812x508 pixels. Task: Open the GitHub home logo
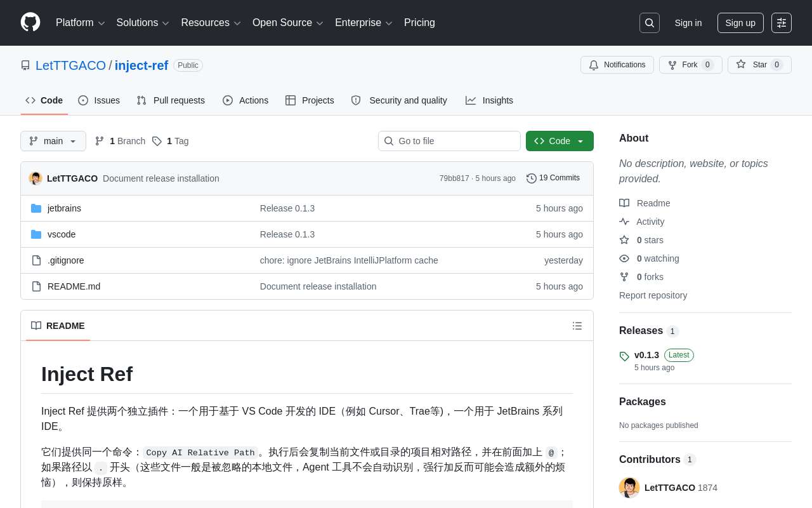click(30, 22)
